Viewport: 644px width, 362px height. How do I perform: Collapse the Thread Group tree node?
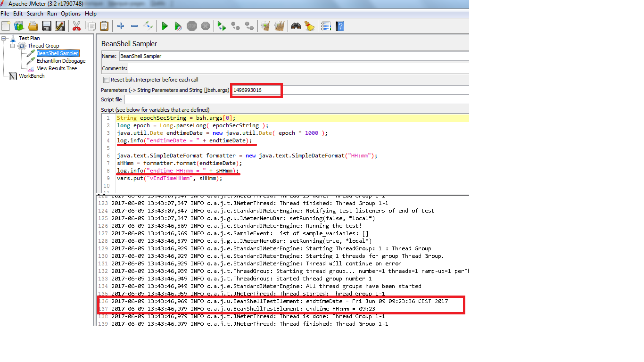pyautogui.click(x=13, y=46)
